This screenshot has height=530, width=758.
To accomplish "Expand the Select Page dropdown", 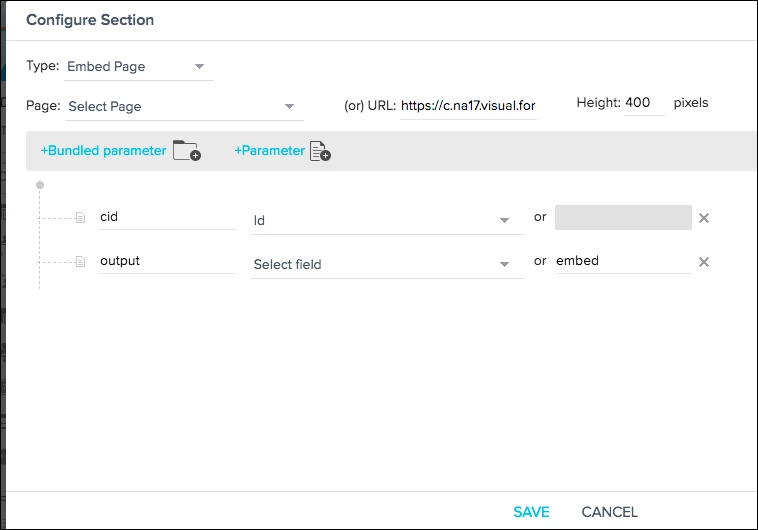I will click(x=184, y=106).
